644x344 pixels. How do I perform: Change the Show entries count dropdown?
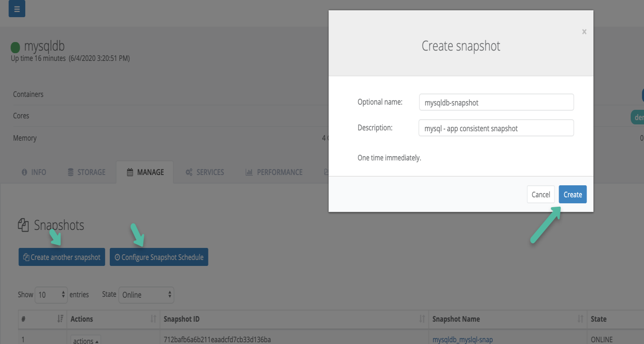click(51, 295)
